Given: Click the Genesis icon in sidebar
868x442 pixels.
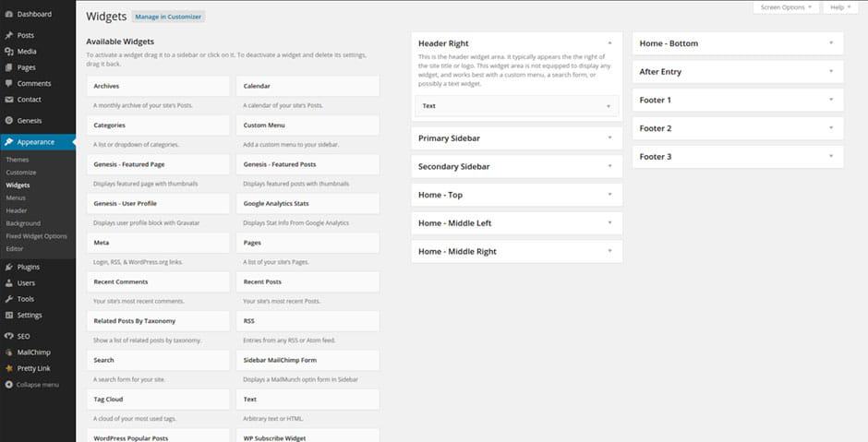Looking at the screenshot, I should (9, 121).
